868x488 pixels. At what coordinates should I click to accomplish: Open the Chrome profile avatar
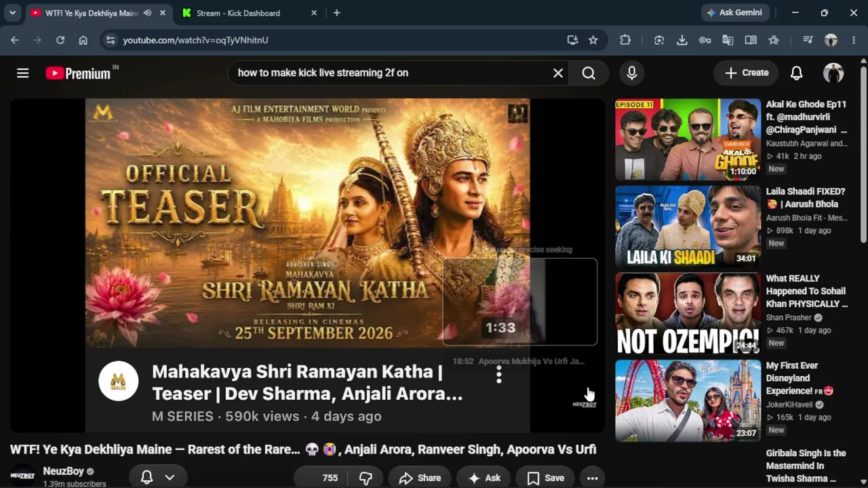(x=831, y=40)
